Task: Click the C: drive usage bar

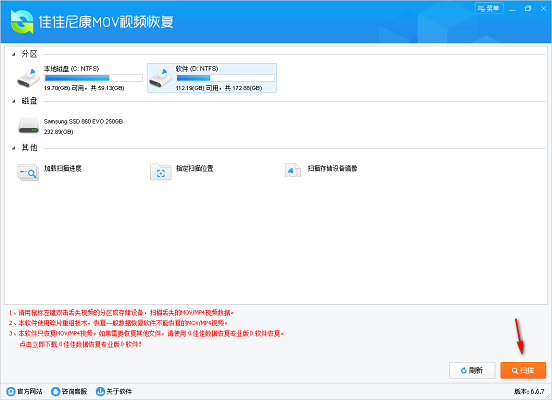Action: (93, 78)
